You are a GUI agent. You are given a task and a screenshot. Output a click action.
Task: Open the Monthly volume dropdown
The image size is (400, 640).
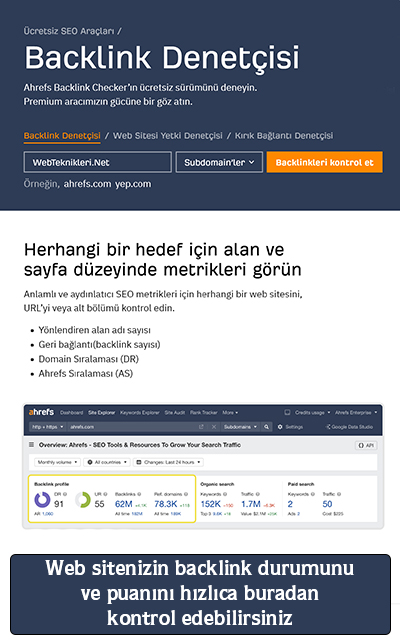tap(57, 462)
